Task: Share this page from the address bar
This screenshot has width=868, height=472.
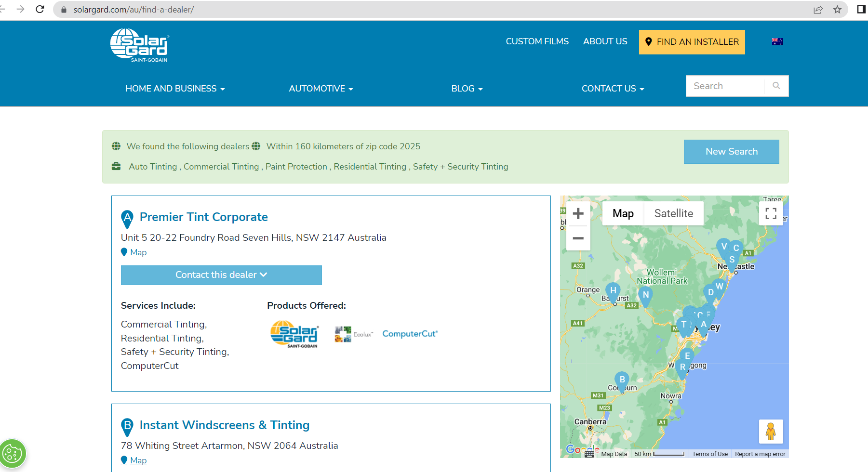Action: [x=818, y=10]
